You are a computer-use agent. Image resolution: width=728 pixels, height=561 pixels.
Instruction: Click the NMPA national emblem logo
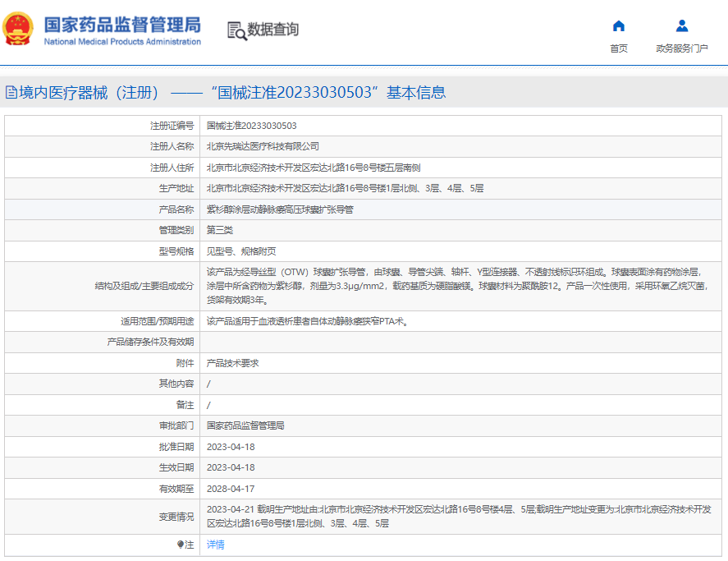17,29
